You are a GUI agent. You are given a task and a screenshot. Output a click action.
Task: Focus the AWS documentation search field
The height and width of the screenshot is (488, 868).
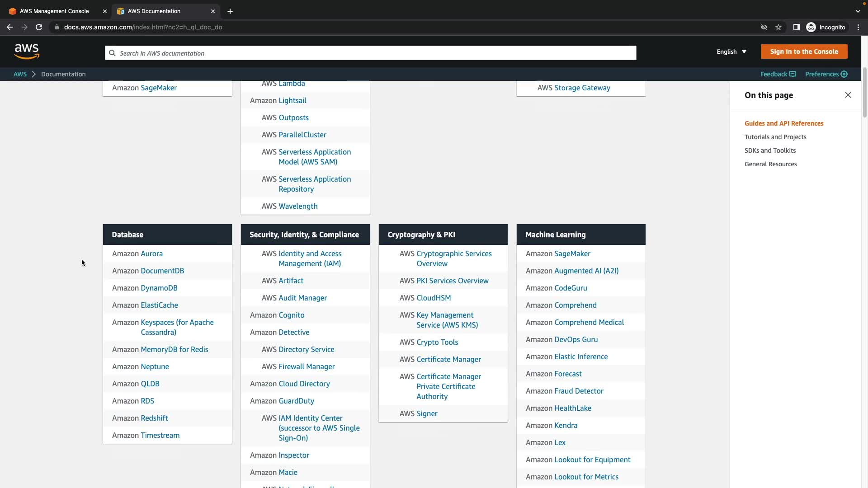(371, 53)
